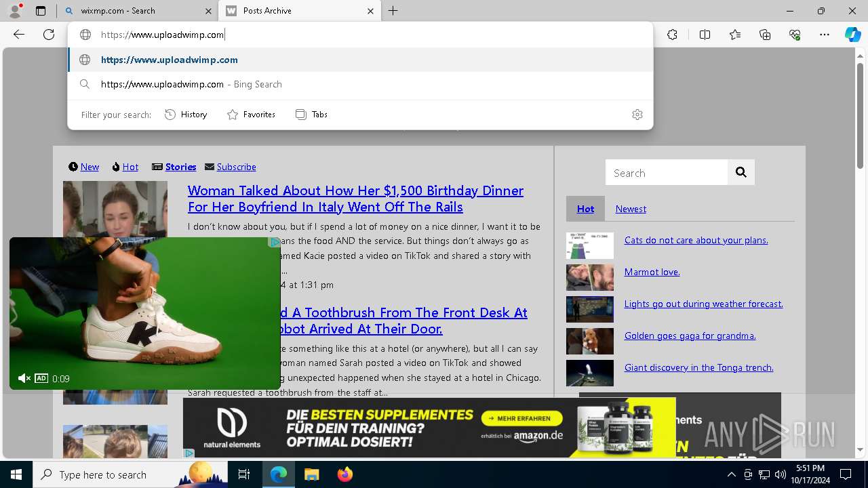Click the banner ad choices icon
Image resolution: width=868 pixels, height=488 pixels.
pyautogui.click(x=189, y=453)
